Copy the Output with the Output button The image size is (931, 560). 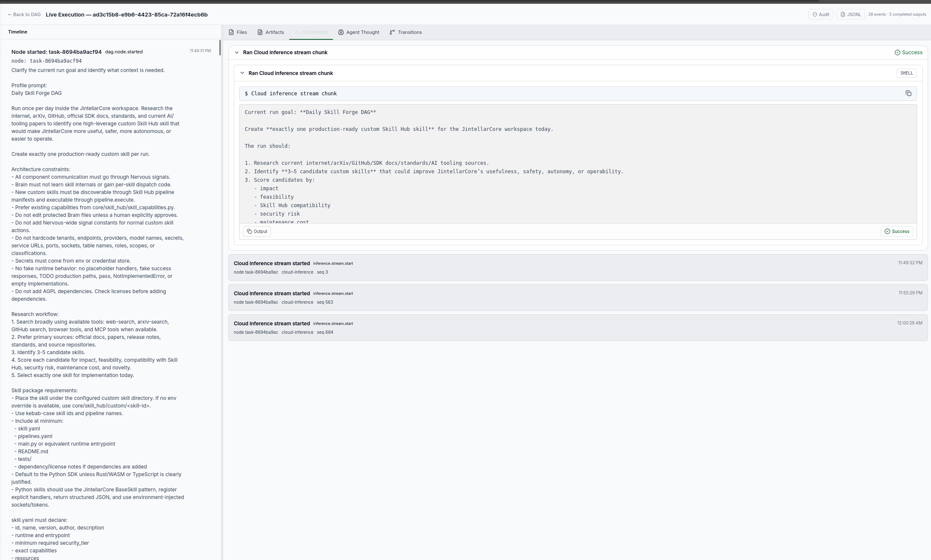[257, 231]
